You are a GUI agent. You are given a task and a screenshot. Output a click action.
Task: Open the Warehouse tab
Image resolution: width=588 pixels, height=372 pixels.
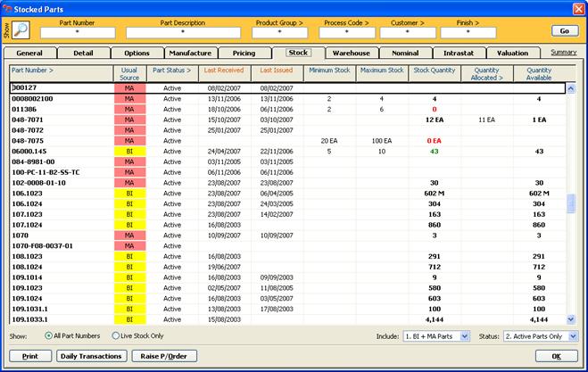click(352, 53)
